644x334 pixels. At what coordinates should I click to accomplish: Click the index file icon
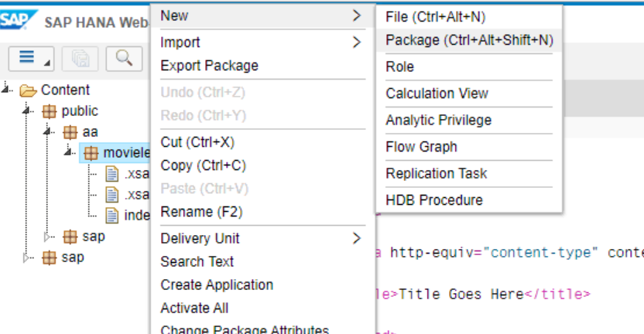111,215
